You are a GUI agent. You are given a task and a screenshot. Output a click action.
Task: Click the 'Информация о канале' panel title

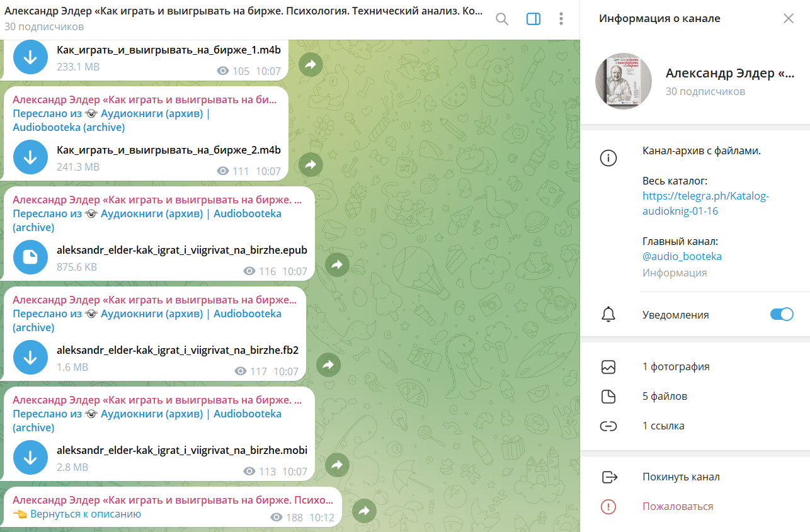(659, 18)
